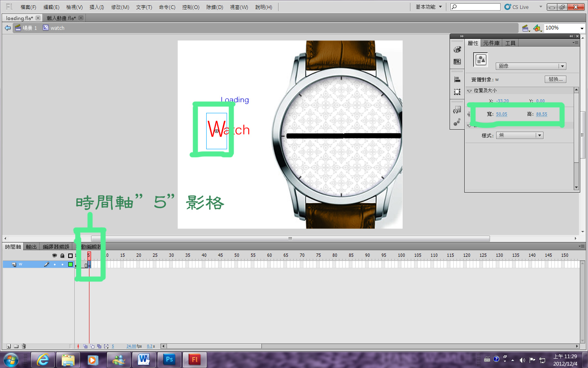Lock the layer w

click(x=62, y=265)
